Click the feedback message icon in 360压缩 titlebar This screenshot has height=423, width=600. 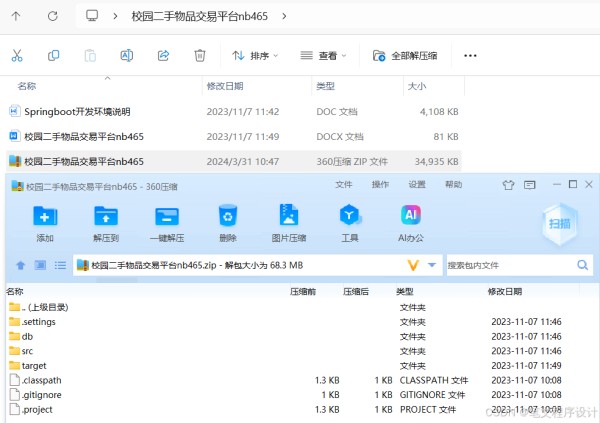click(530, 185)
